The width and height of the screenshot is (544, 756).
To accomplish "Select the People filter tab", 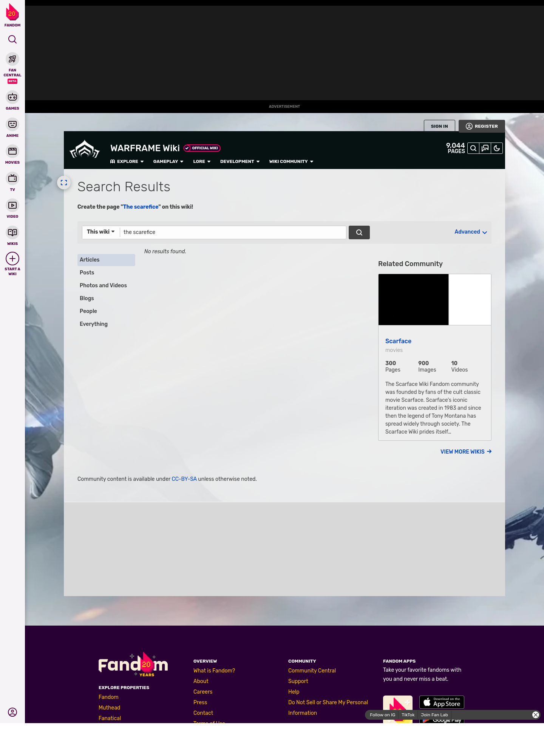I will [x=106, y=311].
